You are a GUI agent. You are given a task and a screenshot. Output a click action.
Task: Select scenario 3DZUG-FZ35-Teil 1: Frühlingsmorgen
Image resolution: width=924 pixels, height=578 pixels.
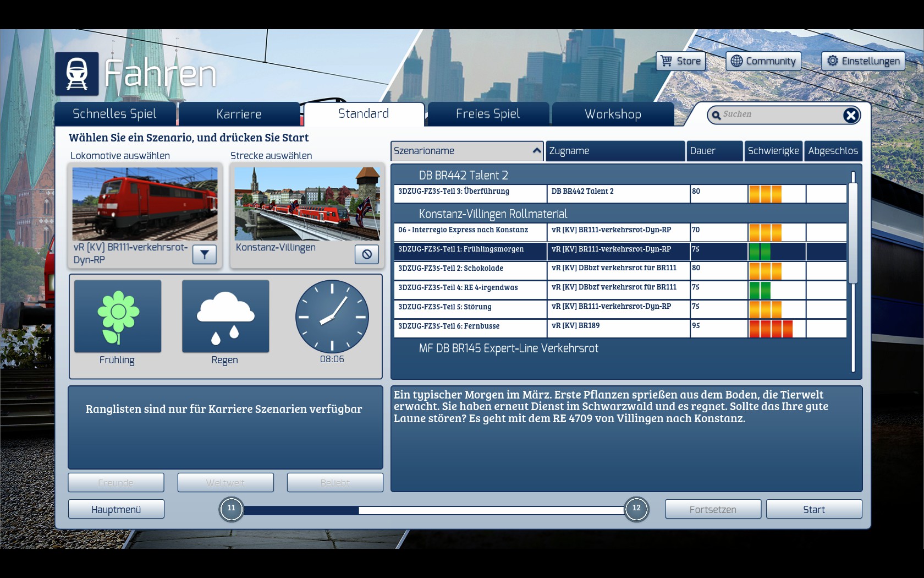pyautogui.click(x=620, y=252)
